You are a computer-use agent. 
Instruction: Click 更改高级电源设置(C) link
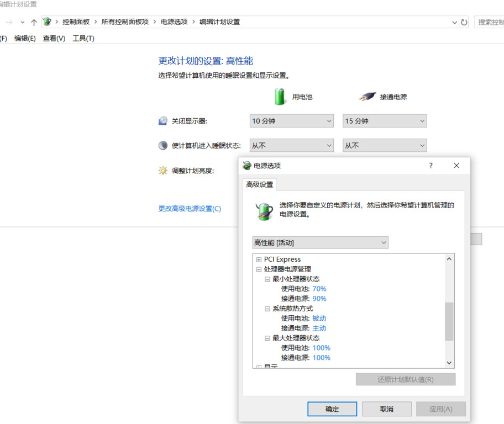(190, 209)
